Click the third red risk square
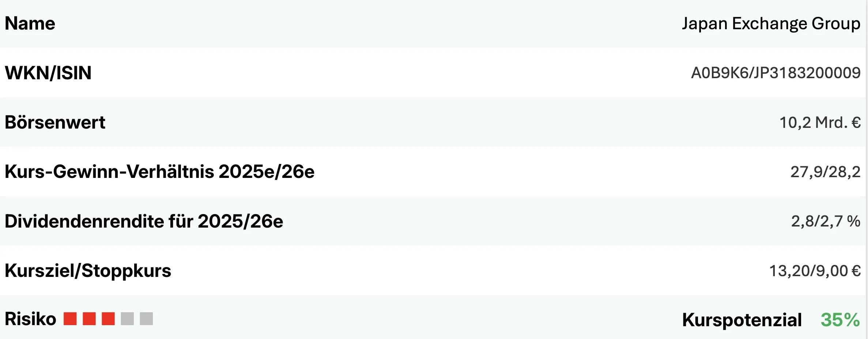868x339 pixels. pos(108,319)
